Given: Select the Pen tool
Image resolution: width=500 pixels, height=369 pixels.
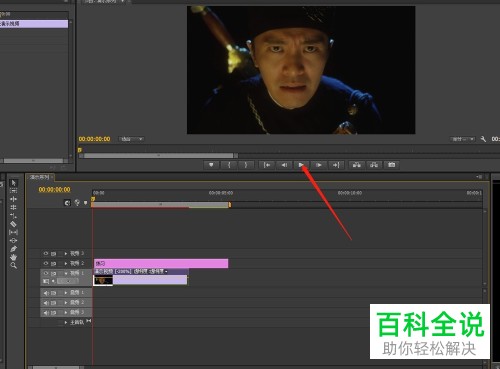Looking at the screenshot, I should pyautogui.click(x=13, y=249).
